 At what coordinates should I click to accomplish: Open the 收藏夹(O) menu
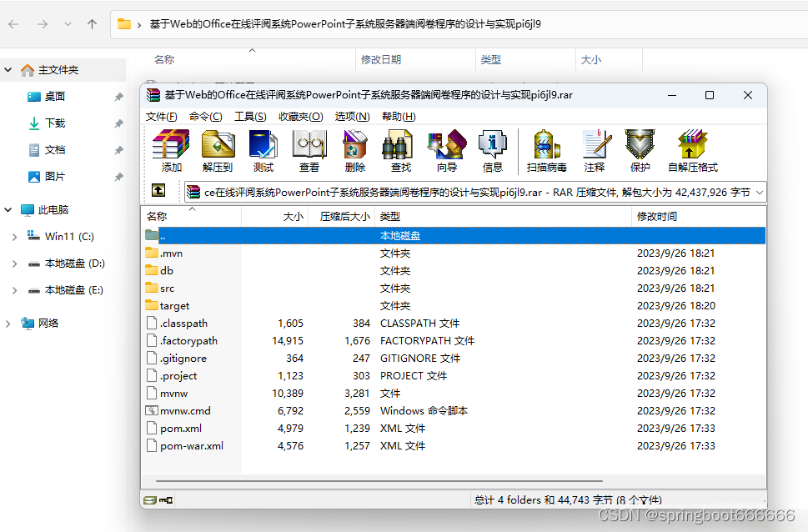click(301, 117)
